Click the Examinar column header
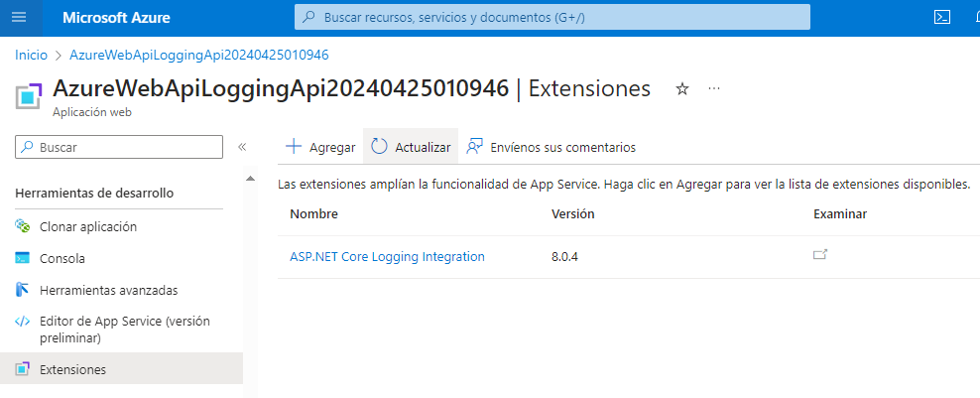Viewport: 980px width, 398px height. 840,214
